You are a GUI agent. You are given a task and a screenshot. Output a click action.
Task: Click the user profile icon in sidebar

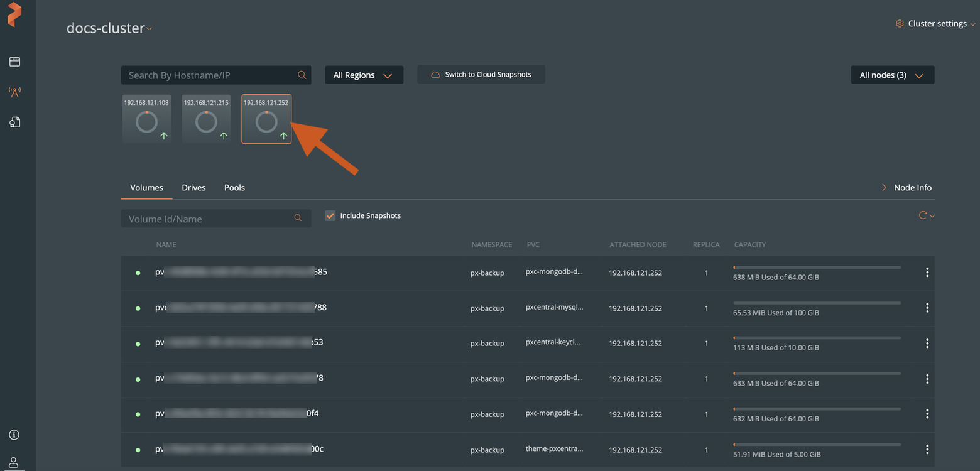14,463
